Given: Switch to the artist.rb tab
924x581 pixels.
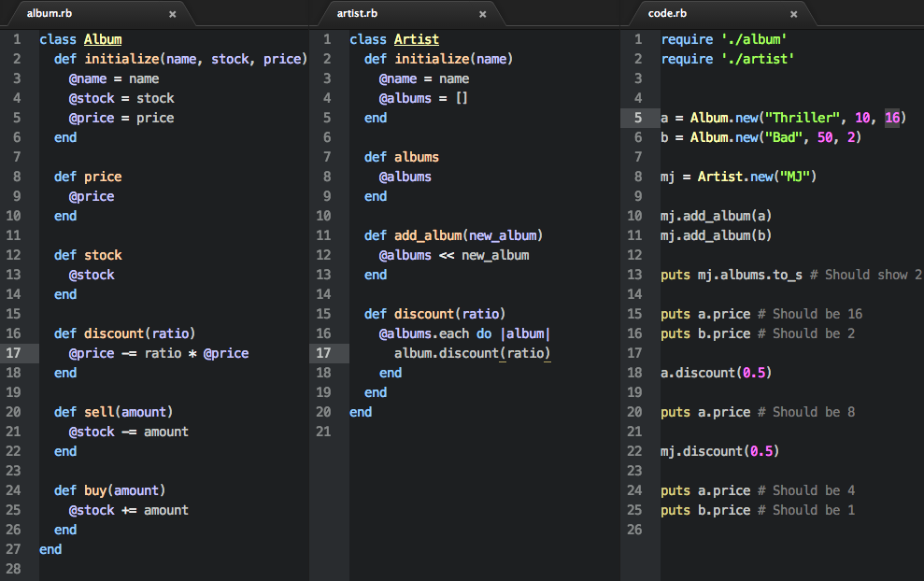Looking at the screenshot, I should [x=358, y=13].
